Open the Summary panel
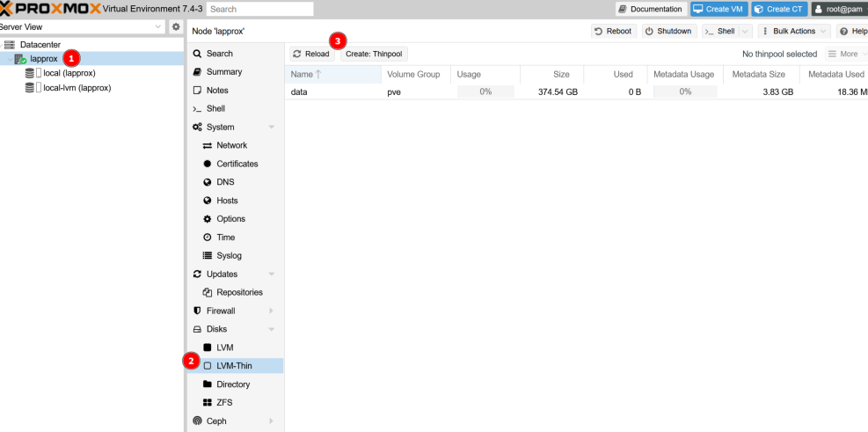 point(223,72)
